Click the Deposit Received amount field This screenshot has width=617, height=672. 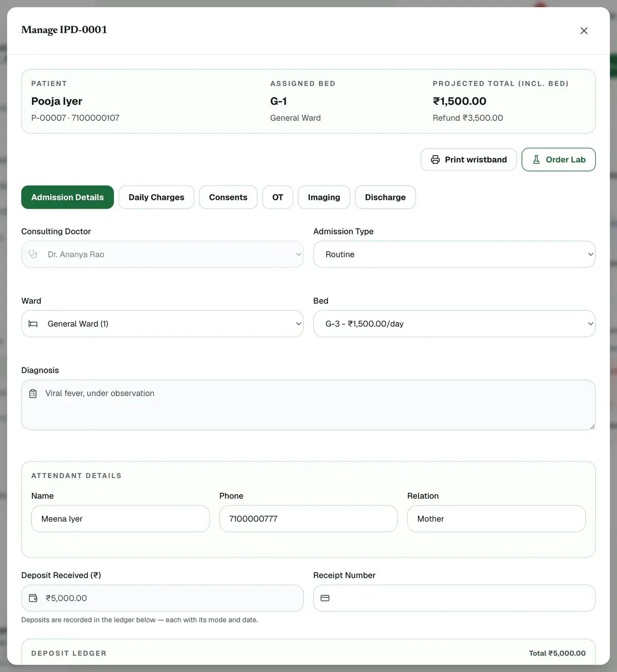(162, 598)
